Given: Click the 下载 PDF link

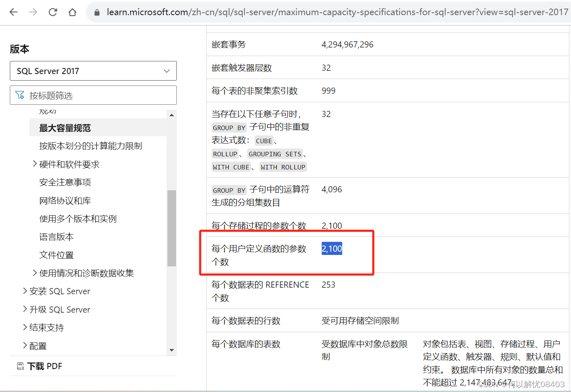Looking at the screenshot, I should click(x=44, y=366).
